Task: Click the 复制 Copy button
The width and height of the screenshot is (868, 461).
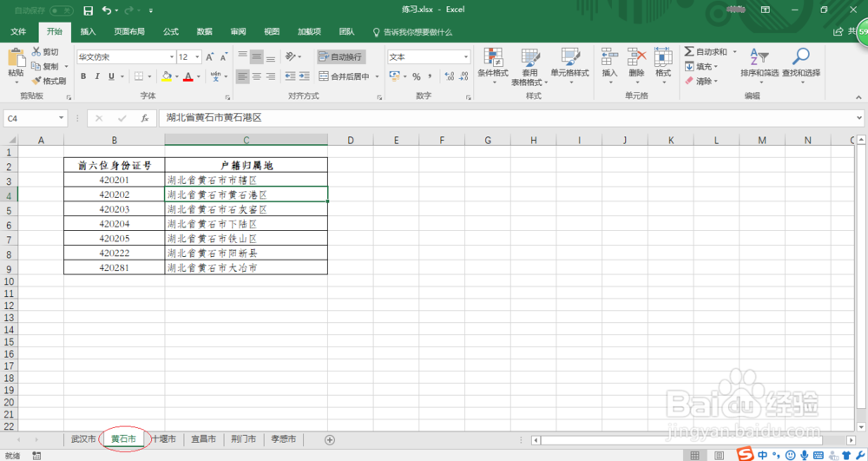Action: 45,66
